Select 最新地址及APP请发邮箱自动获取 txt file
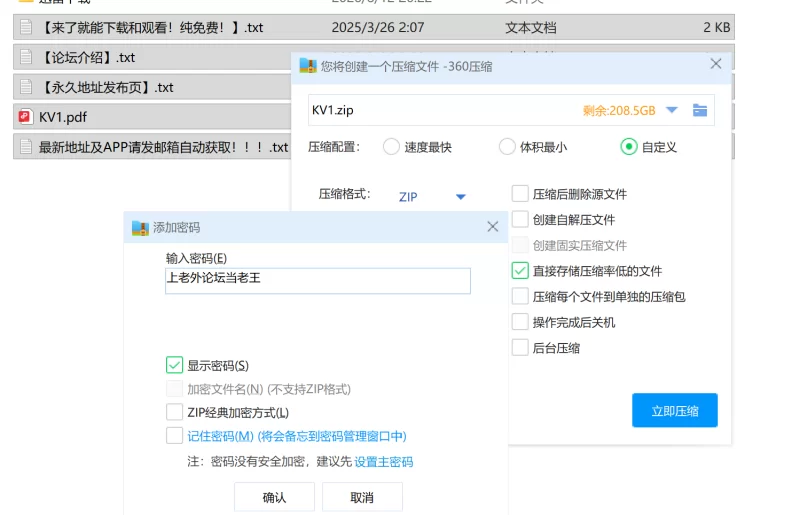This screenshot has width=800, height=515. [x=152, y=147]
